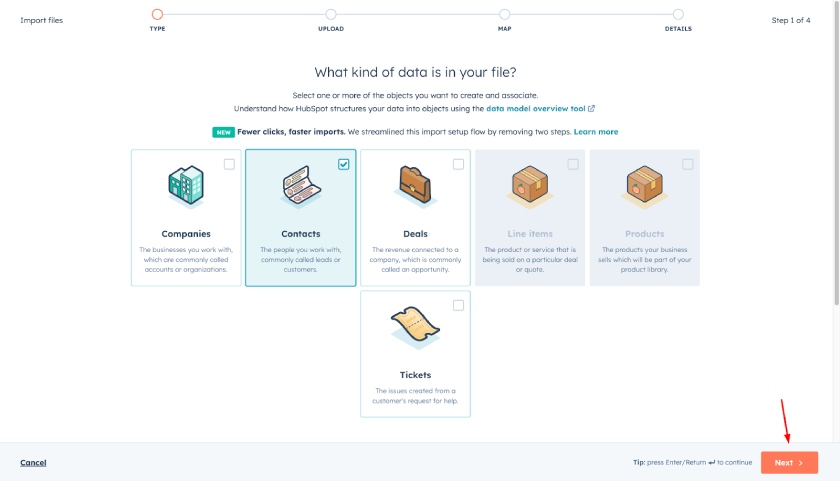Click the Companies card title

pos(186,234)
